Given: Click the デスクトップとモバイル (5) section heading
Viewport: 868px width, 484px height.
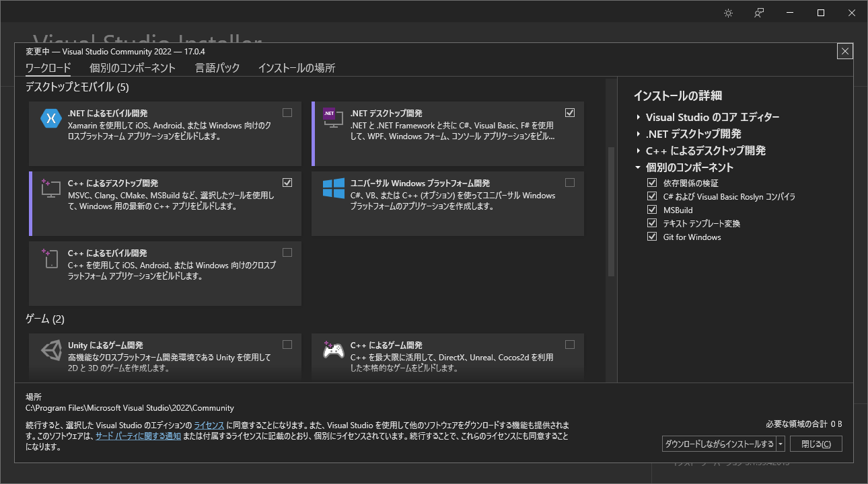Looking at the screenshot, I should tap(77, 87).
